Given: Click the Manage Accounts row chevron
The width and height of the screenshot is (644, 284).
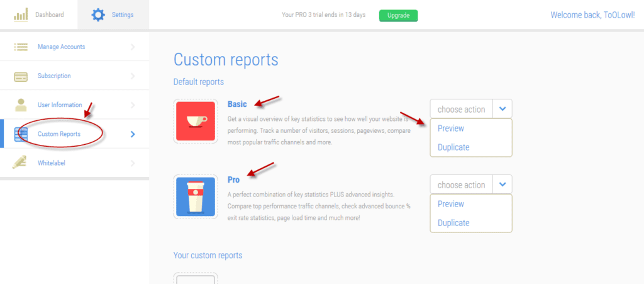Looking at the screenshot, I should coord(132,47).
